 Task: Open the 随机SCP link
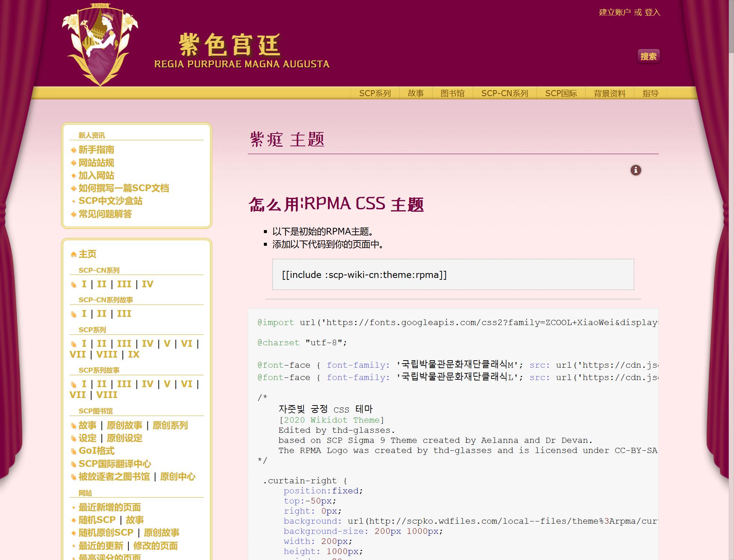click(97, 520)
